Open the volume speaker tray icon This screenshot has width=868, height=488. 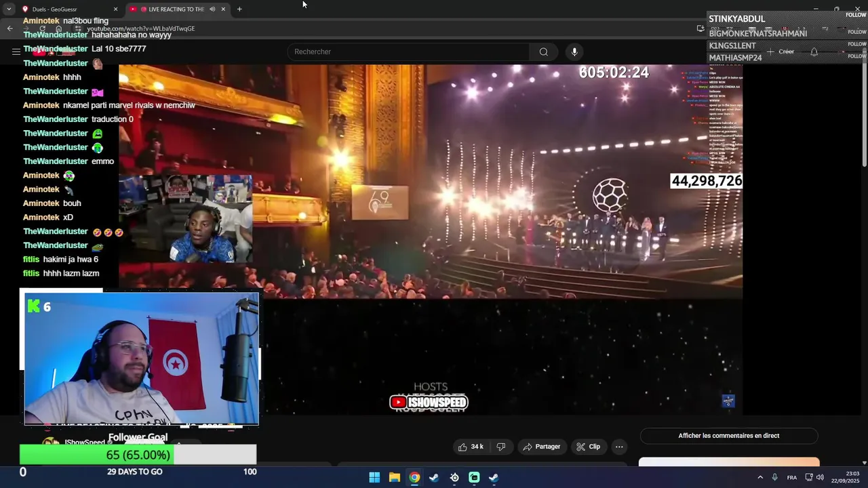point(821,477)
